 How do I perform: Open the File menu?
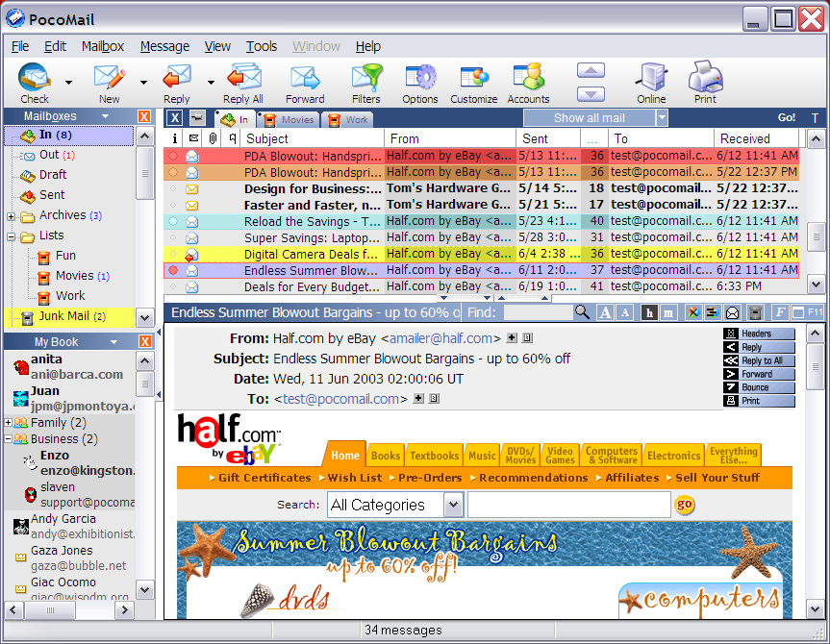(x=20, y=46)
